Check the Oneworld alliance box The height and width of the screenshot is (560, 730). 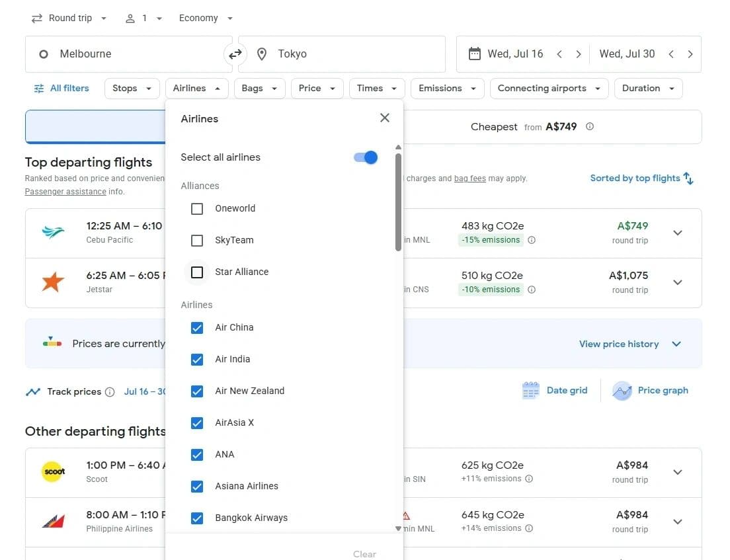(197, 208)
